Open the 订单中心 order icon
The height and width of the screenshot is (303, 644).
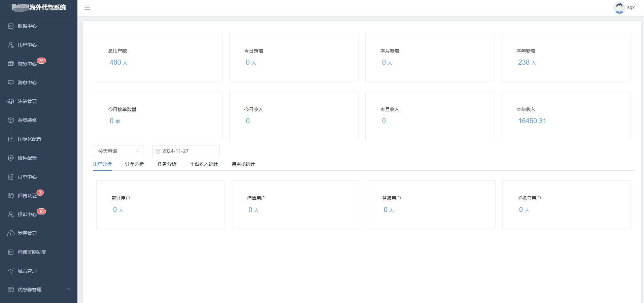point(11,176)
